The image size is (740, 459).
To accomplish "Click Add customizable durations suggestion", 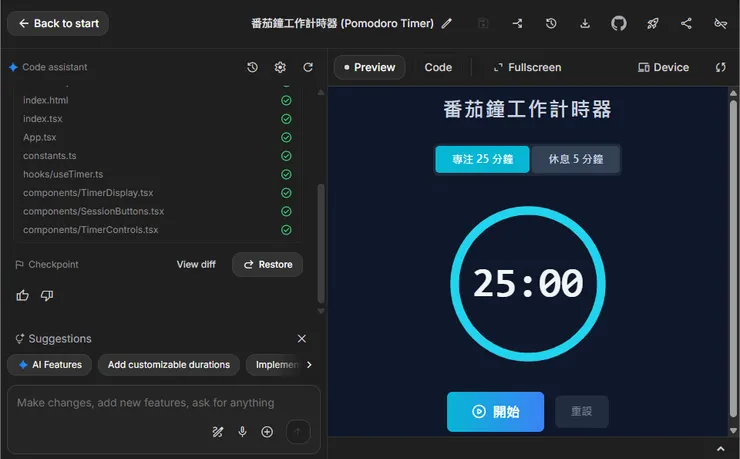I will [168, 365].
